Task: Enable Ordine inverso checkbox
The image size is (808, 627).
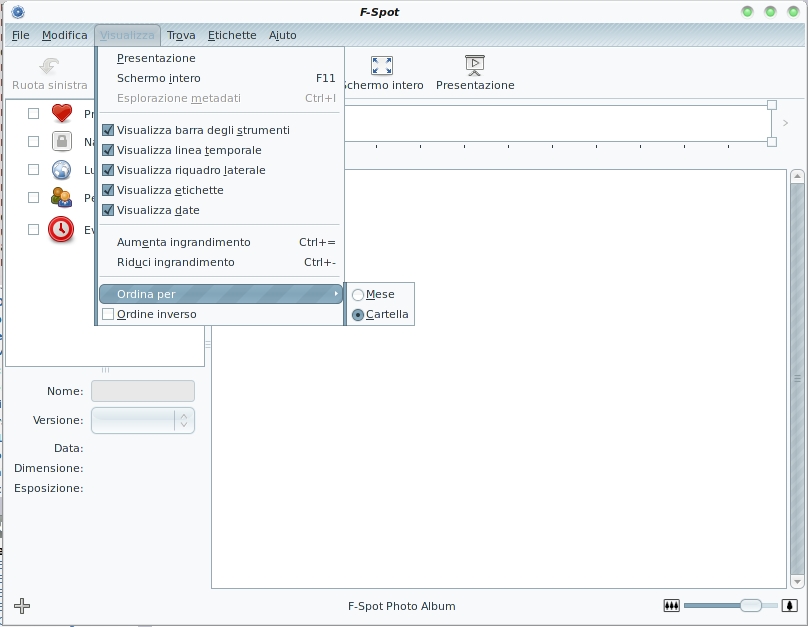Action: 108,314
